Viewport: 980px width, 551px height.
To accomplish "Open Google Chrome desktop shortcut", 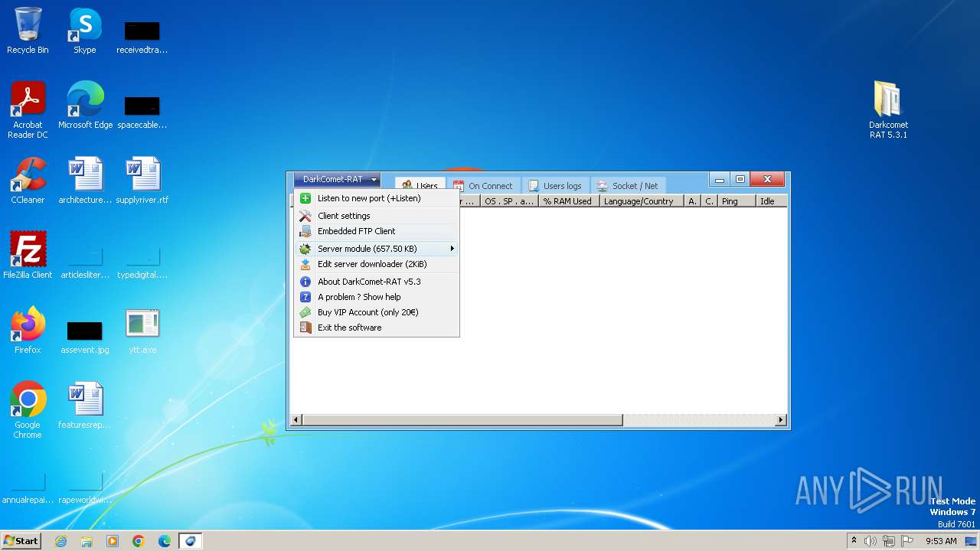I will coord(28,409).
